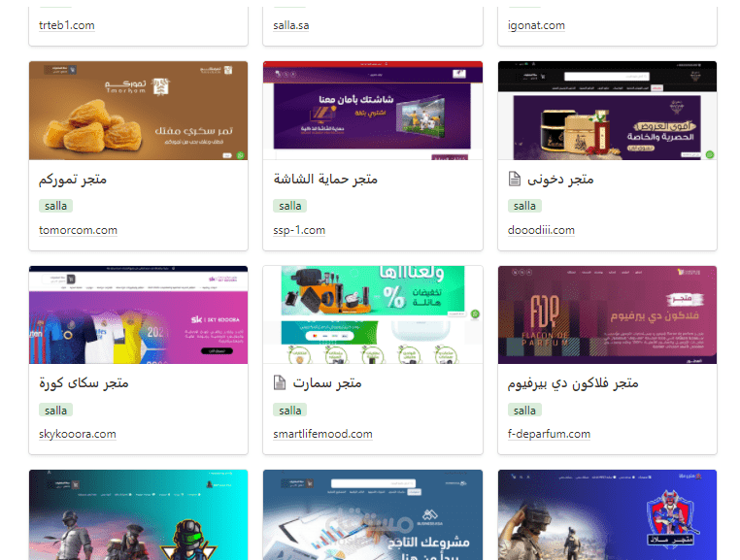Open the ssp-1.com link
The height and width of the screenshot is (560, 740).
click(x=299, y=230)
